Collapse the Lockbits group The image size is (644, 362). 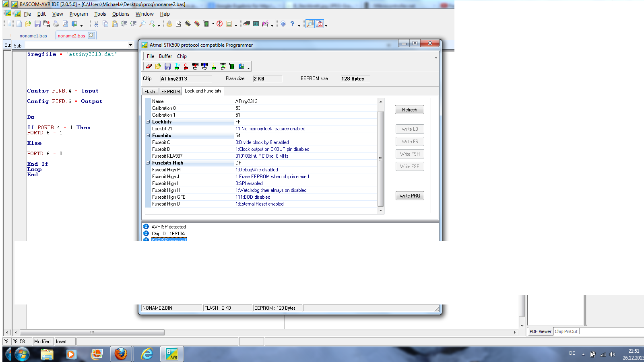point(148,122)
